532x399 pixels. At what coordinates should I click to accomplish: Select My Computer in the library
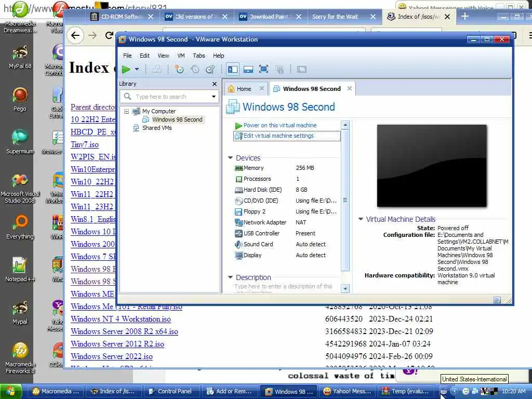pyautogui.click(x=159, y=111)
